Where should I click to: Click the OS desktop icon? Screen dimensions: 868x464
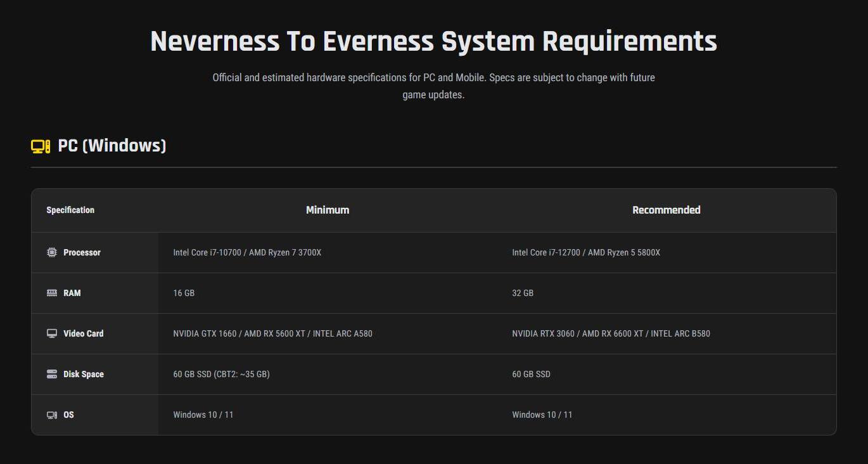[x=52, y=415]
